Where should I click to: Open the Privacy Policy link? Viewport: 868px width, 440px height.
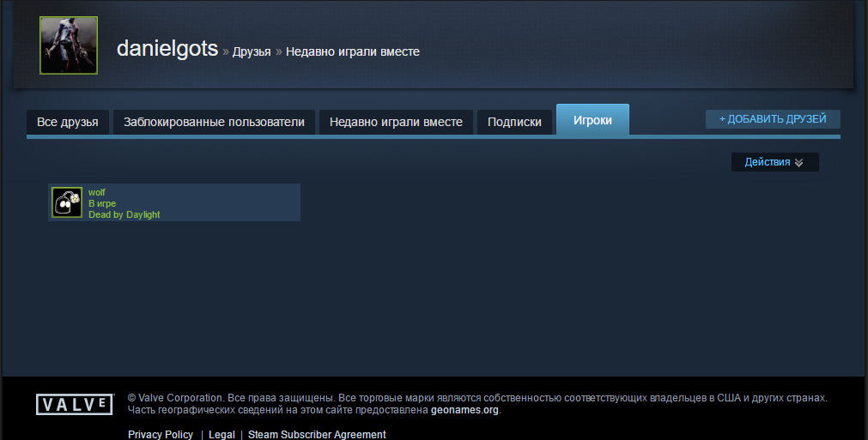161,435
